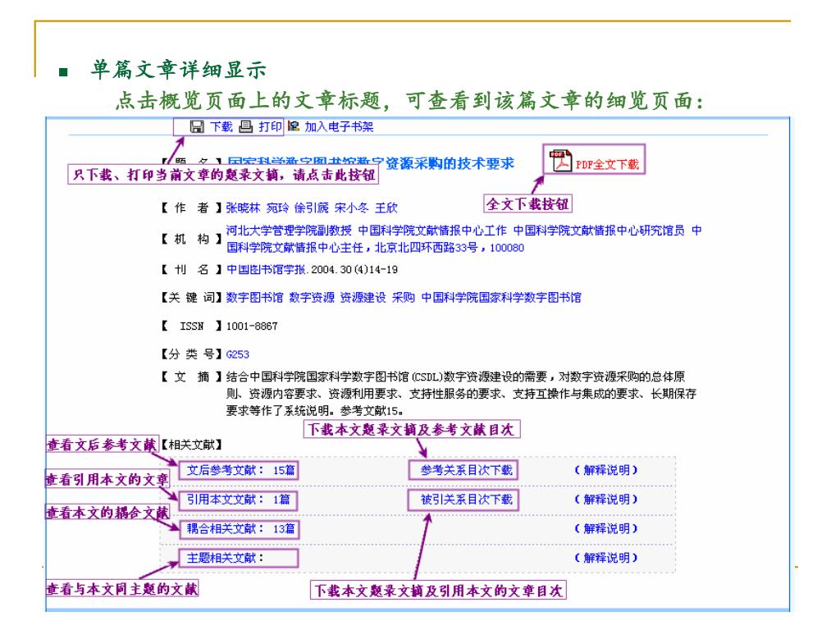Select author 宋小冬
Image resolution: width=840 pixels, height=630 pixels.
(351, 208)
